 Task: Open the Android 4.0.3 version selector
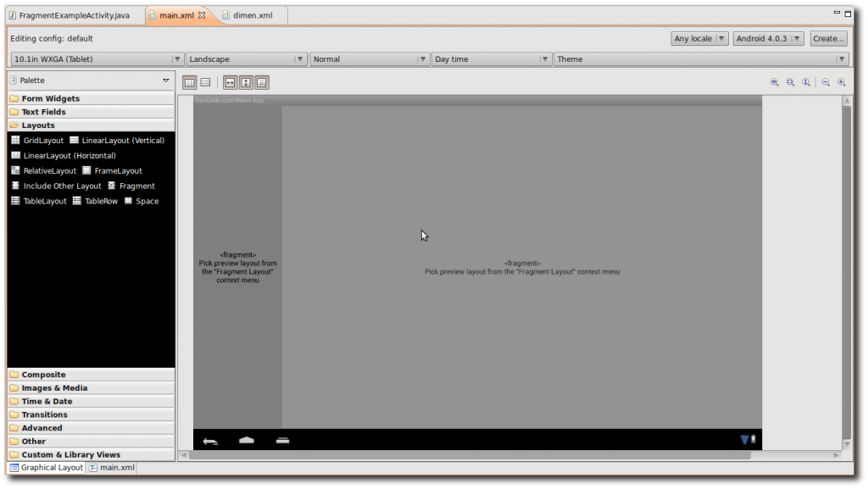[x=768, y=37]
